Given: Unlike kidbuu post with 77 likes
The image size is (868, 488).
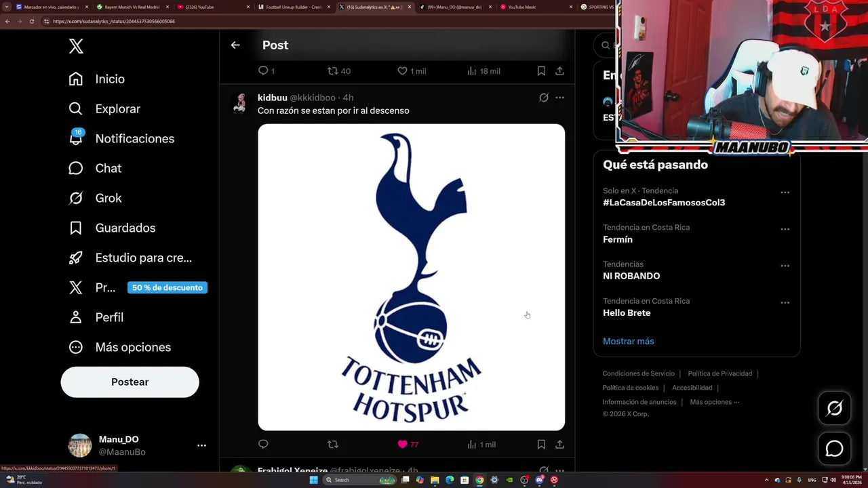Looking at the screenshot, I should [402, 445].
